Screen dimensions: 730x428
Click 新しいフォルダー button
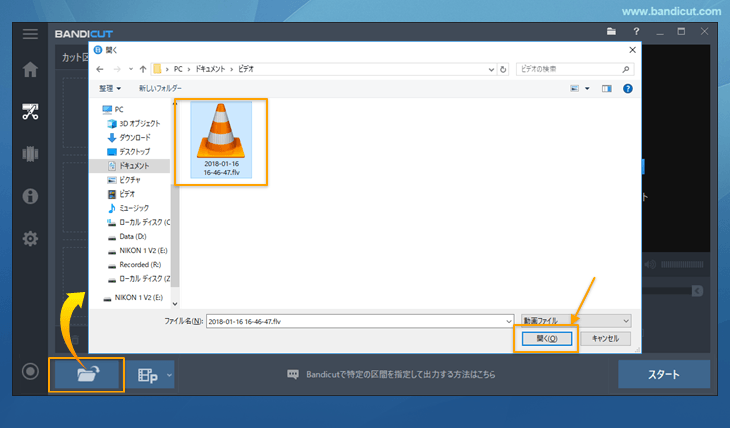click(160, 88)
